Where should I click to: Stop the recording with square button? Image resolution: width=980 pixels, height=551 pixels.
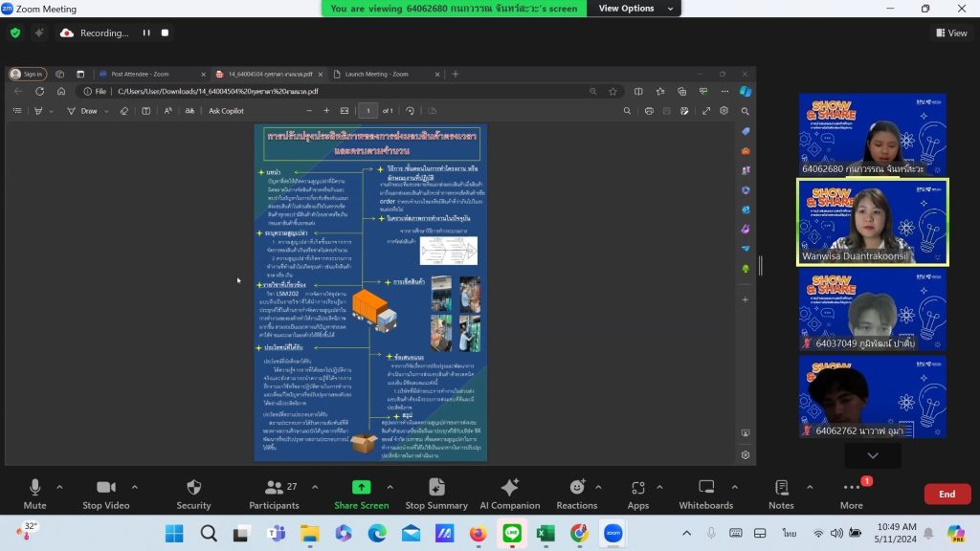click(x=165, y=33)
